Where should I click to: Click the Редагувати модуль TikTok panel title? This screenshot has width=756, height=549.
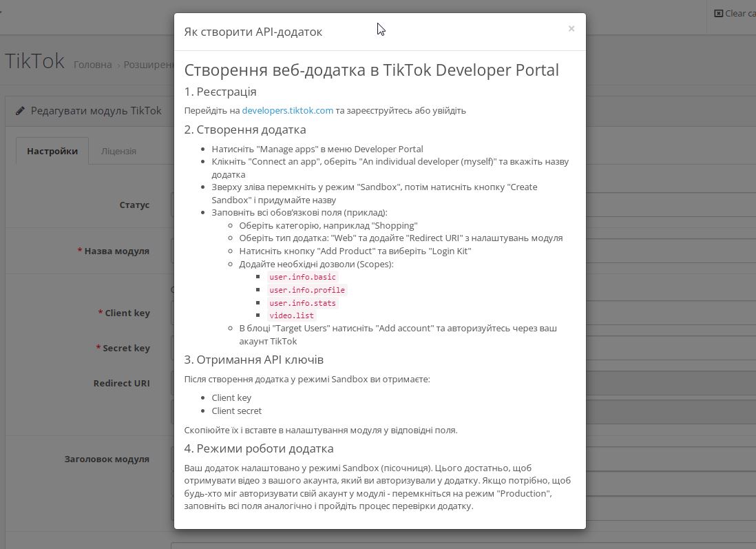96,111
